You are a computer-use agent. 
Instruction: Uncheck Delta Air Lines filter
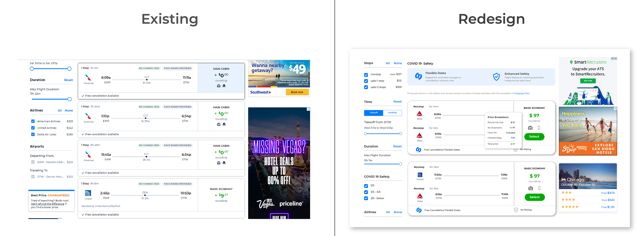33,134
